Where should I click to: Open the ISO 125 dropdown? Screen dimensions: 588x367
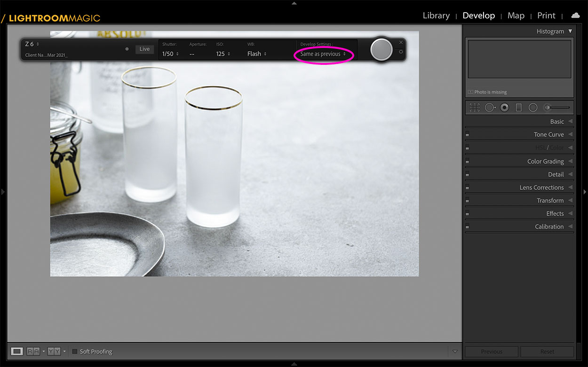223,54
